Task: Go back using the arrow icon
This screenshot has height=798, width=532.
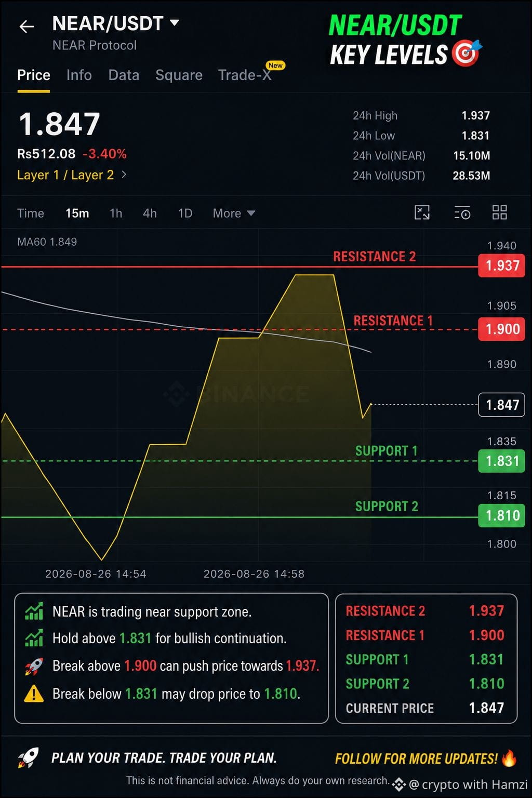Action: click(26, 26)
